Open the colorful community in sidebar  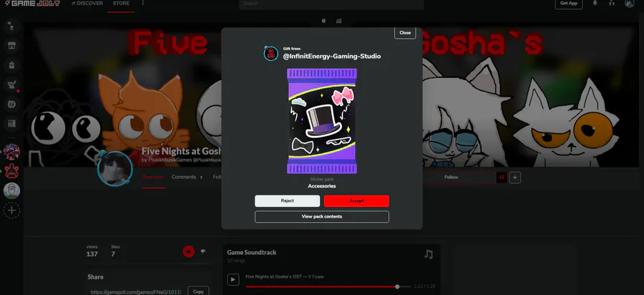pos(11,152)
